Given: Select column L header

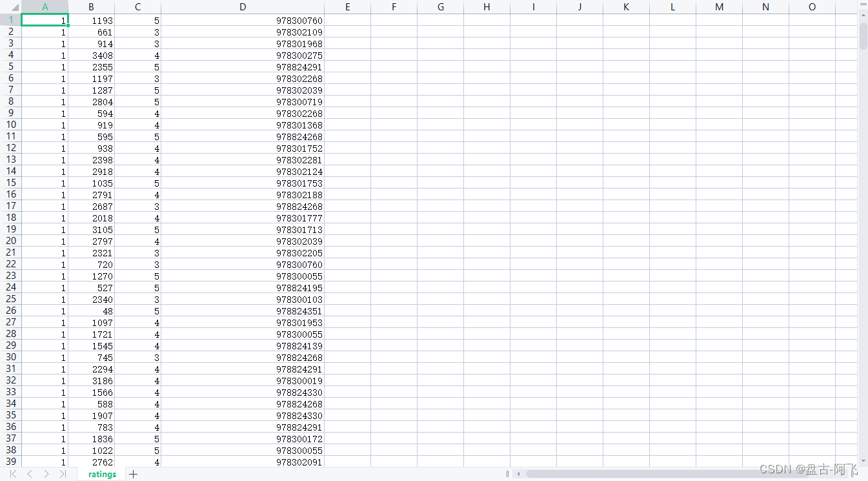Looking at the screenshot, I should (x=672, y=7).
